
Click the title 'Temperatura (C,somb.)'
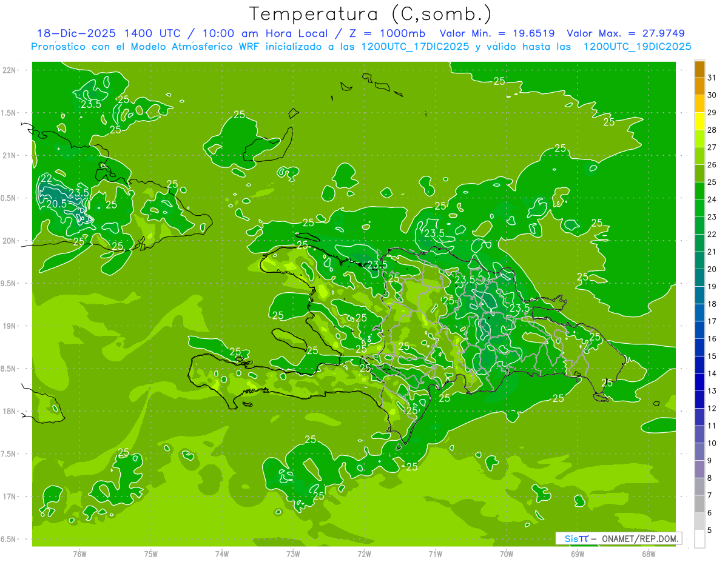pos(370,14)
